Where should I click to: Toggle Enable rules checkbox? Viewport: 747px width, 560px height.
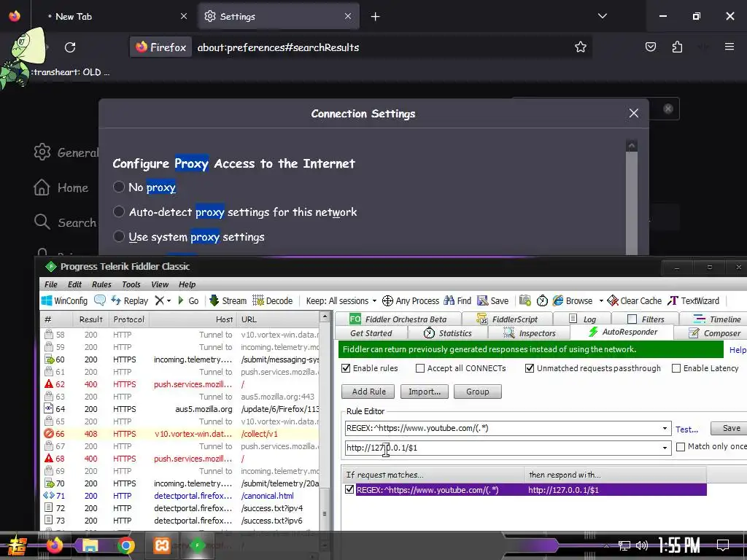click(346, 368)
